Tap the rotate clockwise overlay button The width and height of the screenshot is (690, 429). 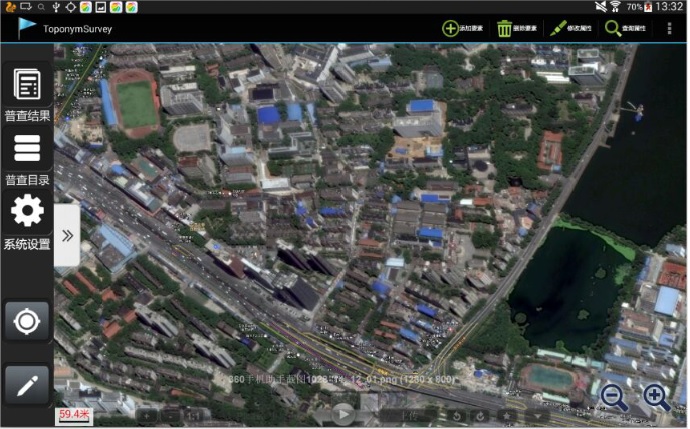(x=481, y=416)
